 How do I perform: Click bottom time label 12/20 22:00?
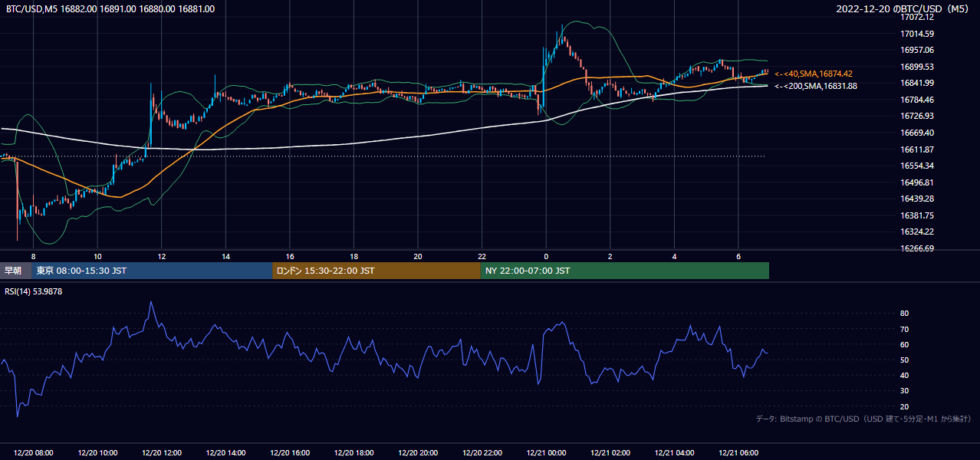482,453
